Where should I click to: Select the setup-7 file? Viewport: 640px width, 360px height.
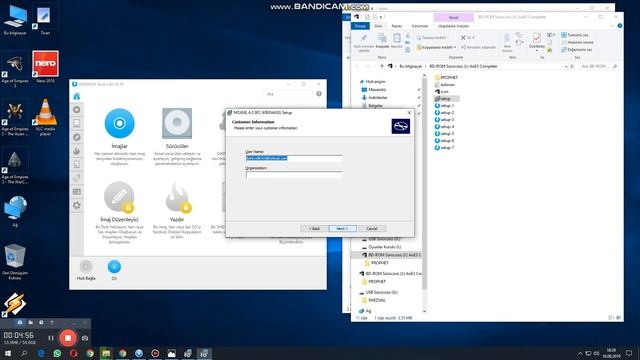point(444,147)
